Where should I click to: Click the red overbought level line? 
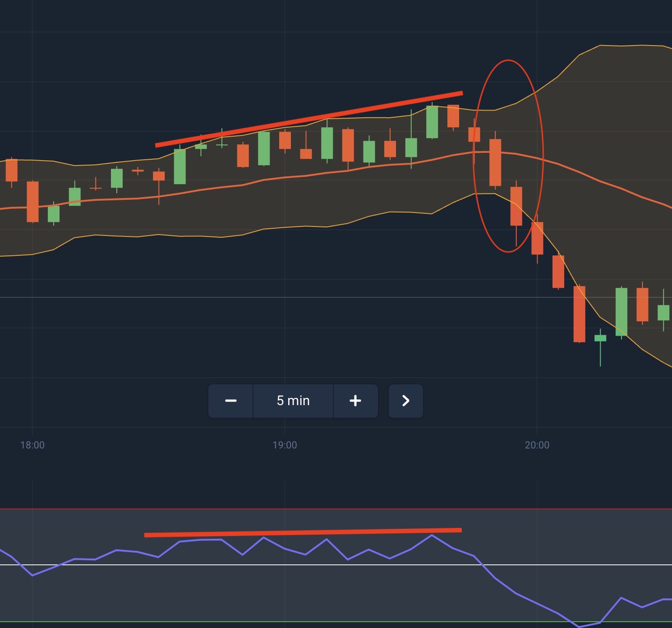pos(316,509)
